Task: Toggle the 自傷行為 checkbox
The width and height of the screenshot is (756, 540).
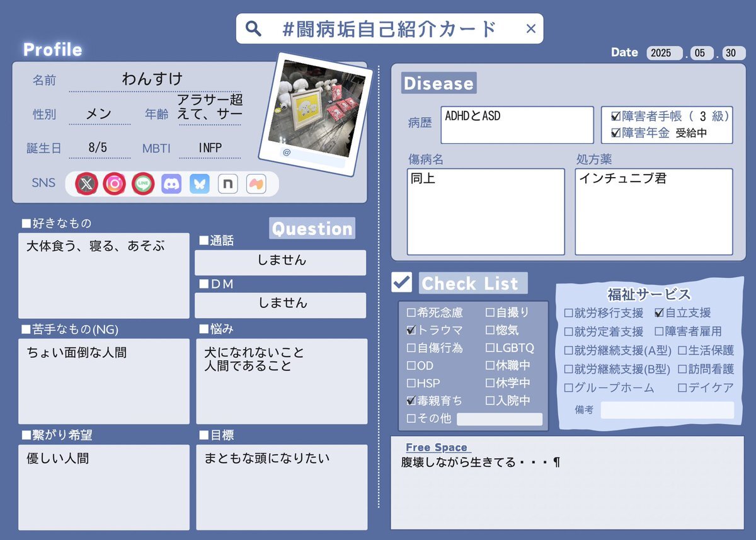Action: pos(411,348)
